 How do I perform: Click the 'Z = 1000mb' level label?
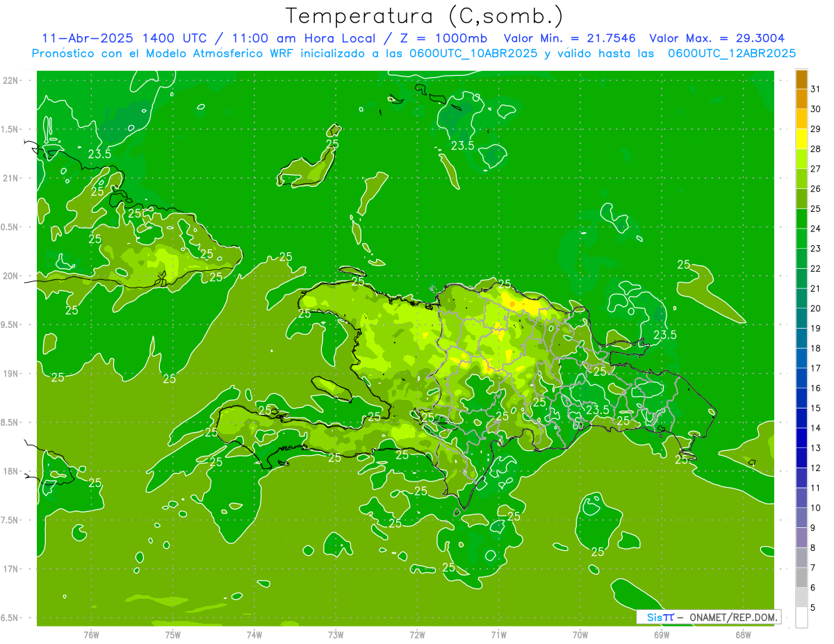click(443, 38)
